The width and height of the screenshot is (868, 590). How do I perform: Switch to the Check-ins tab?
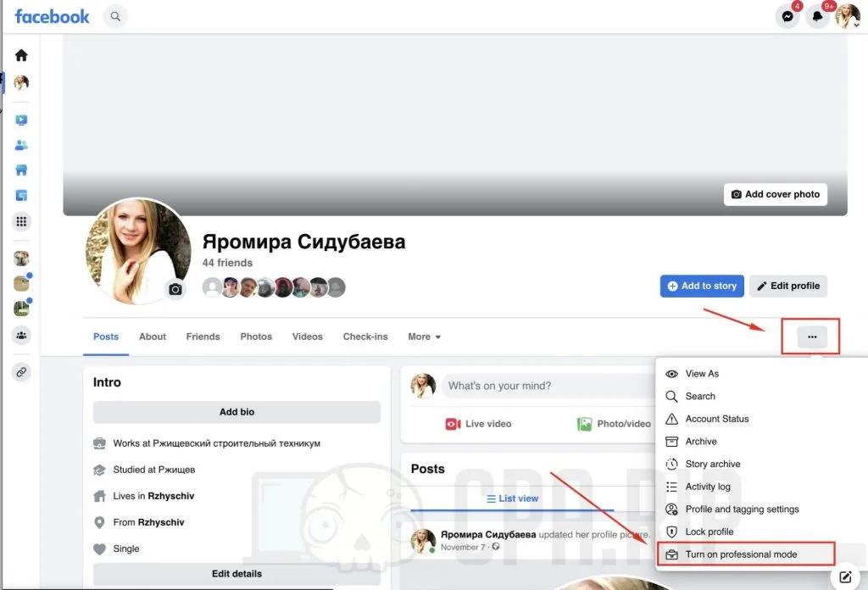tap(365, 337)
